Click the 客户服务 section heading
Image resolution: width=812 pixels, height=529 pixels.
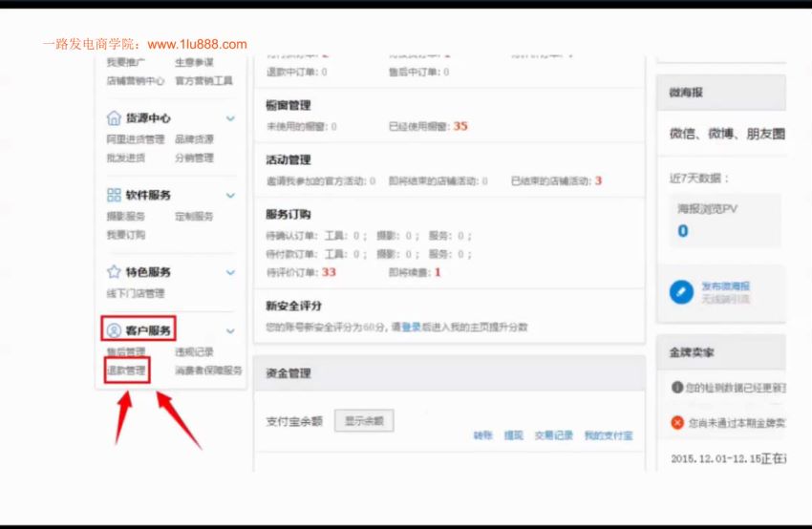pyautogui.click(x=148, y=330)
